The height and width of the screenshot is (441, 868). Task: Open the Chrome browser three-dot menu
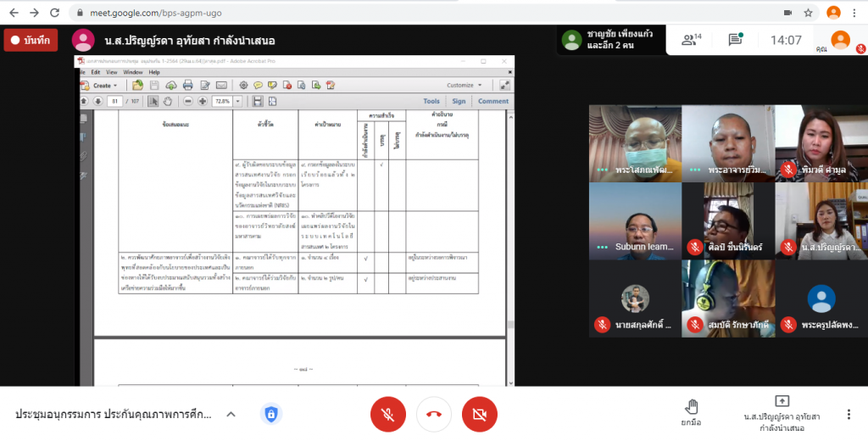[855, 13]
